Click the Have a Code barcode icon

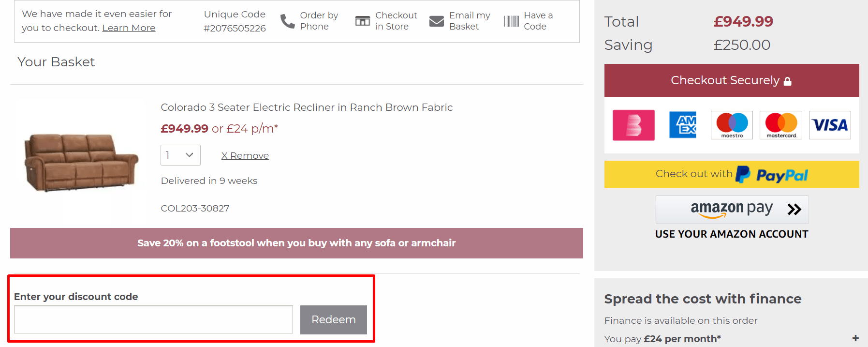coord(511,21)
